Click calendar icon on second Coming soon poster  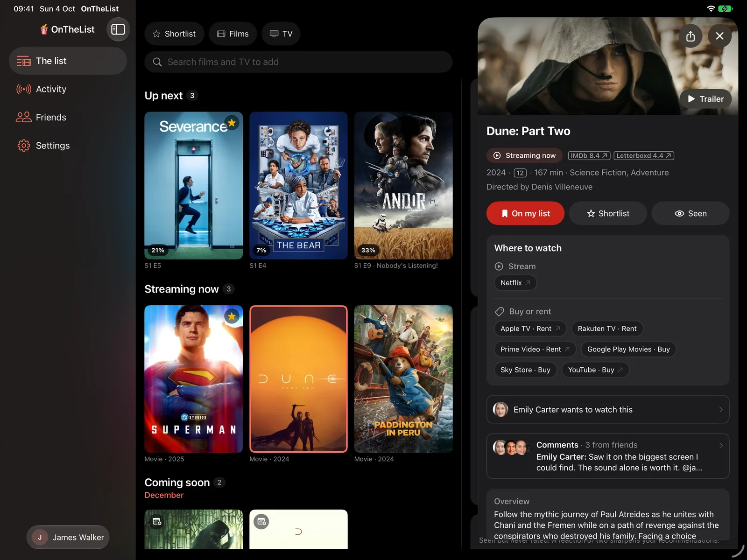[261, 522]
